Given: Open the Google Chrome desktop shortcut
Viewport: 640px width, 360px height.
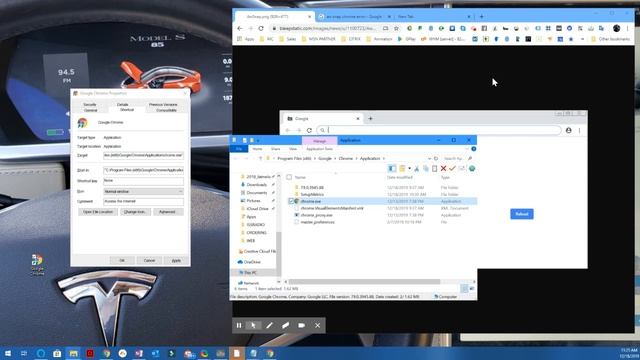Looking at the screenshot, I should [37, 264].
